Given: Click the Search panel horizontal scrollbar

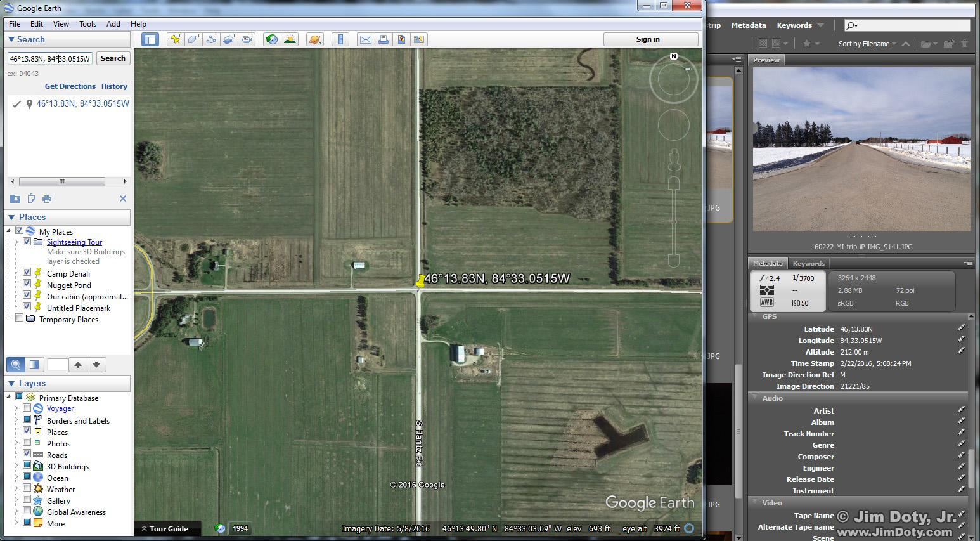Looking at the screenshot, I should [x=61, y=181].
